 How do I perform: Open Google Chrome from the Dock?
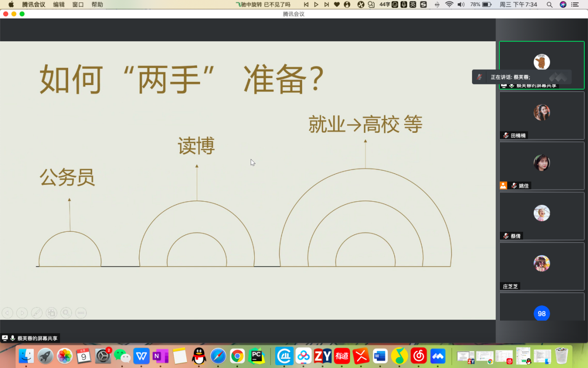237,356
